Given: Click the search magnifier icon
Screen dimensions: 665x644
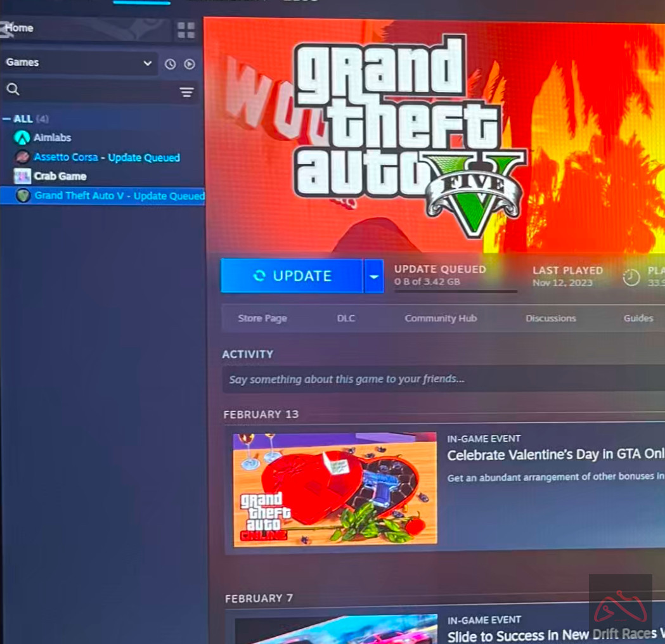Looking at the screenshot, I should (13, 89).
